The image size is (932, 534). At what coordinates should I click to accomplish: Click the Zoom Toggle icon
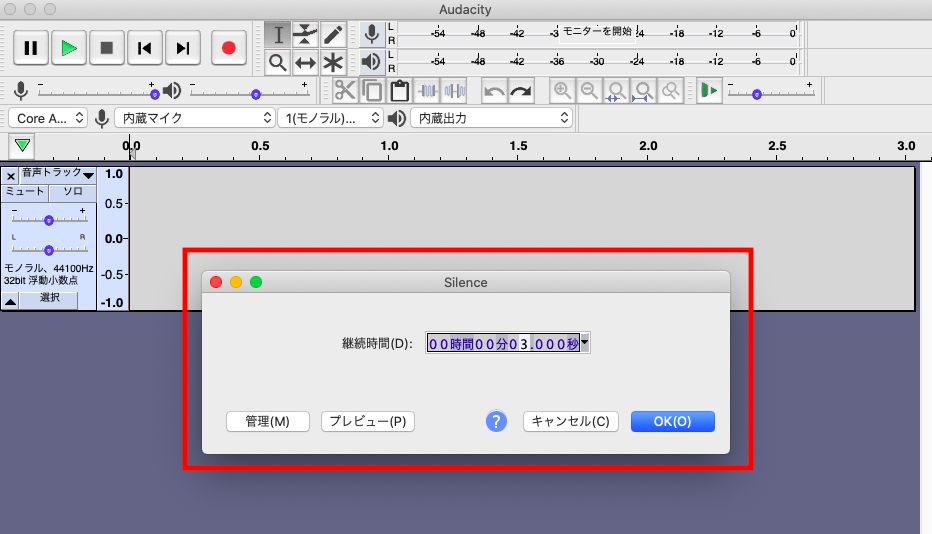click(x=670, y=91)
